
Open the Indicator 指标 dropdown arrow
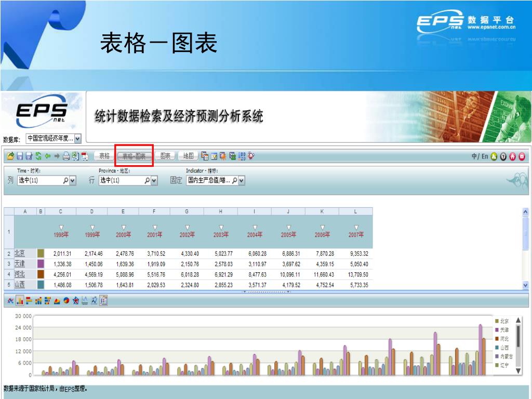pyautogui.click(x=241, y=180)
